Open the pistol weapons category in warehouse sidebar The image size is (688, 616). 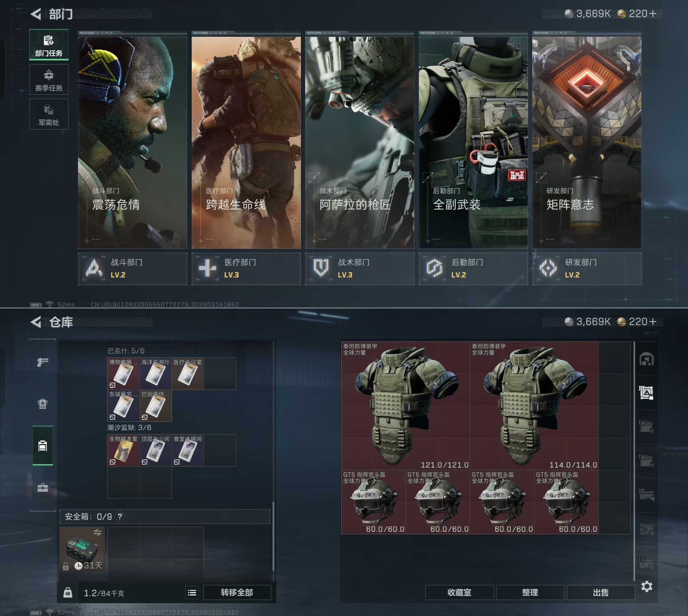[x=43, y=362]
